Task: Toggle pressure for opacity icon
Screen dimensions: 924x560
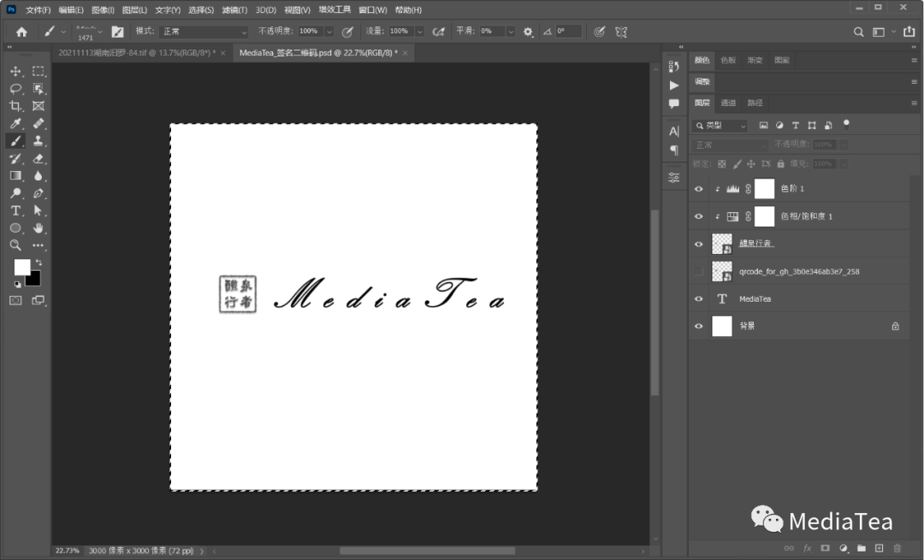Action: tap(347, 32)
